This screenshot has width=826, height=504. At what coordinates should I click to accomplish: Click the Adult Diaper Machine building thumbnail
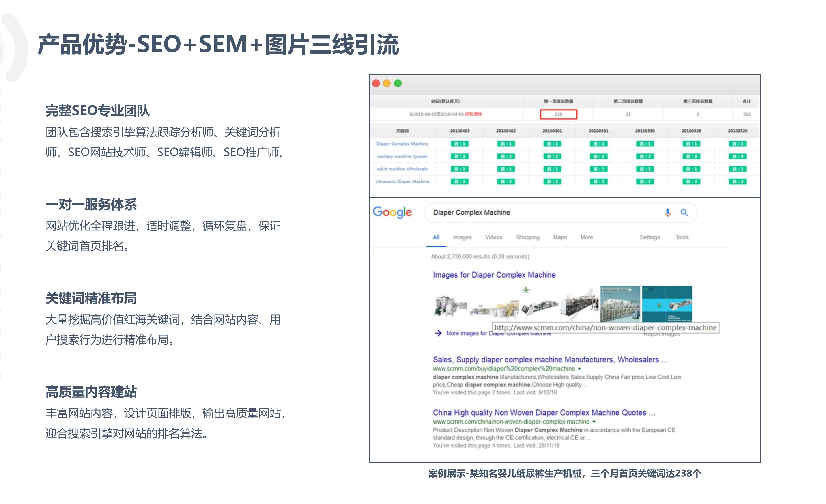click(620, 304)
